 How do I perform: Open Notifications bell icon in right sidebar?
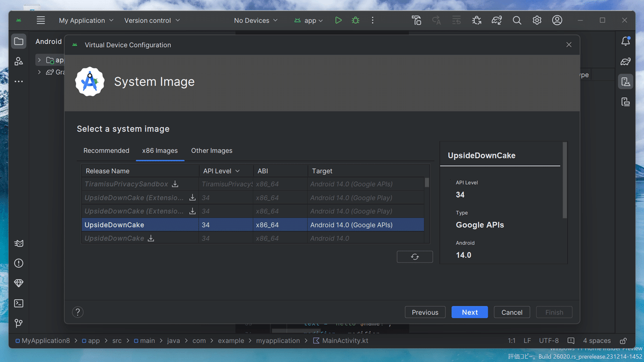point(625,41)
